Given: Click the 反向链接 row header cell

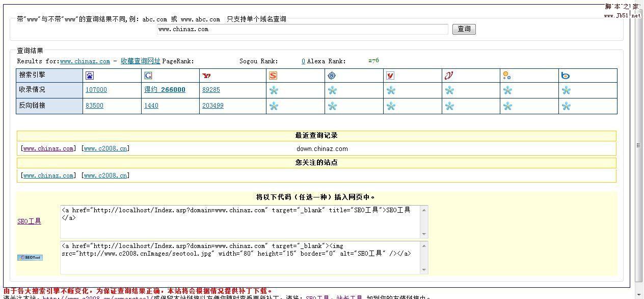Looking at the screenshot, I should [x=49, y=106].
